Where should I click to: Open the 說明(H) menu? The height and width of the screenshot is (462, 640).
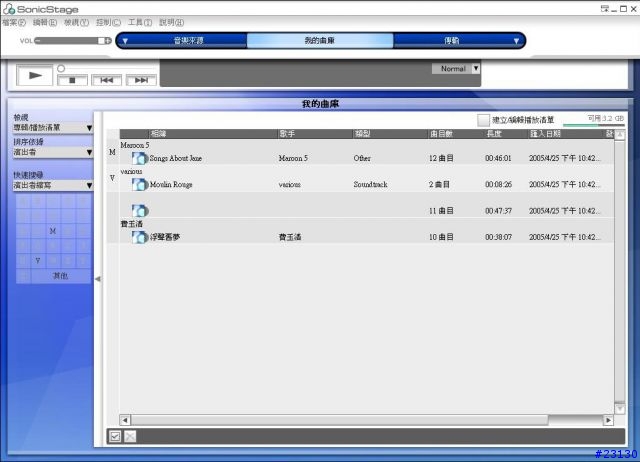[x=172, y=22]
